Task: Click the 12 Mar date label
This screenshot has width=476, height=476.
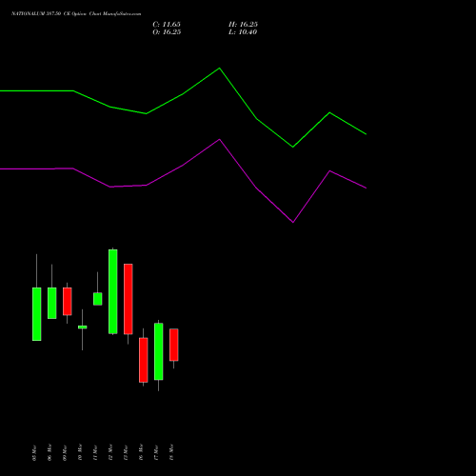Action: click(x=110, y=453)
